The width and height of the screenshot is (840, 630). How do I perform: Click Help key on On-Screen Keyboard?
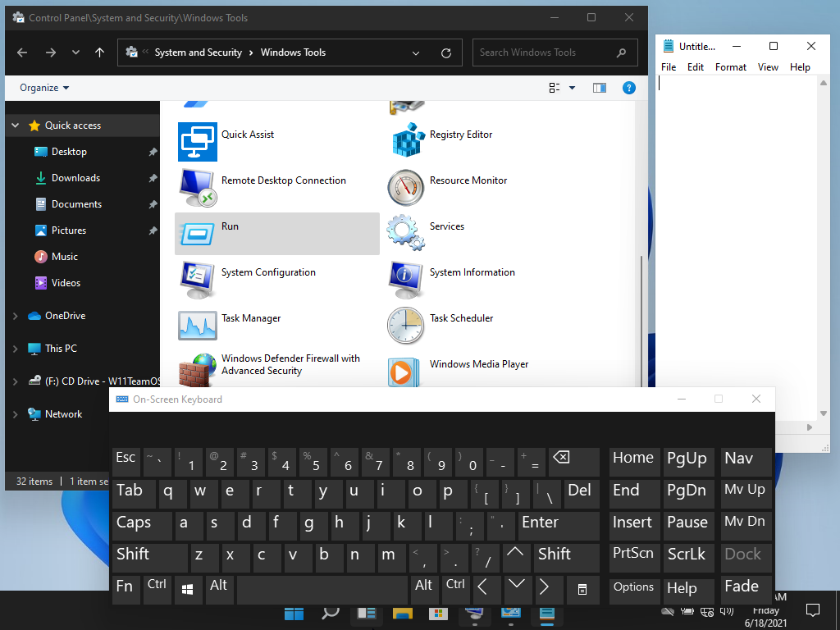pyautogui.click(x=688, y=591)
